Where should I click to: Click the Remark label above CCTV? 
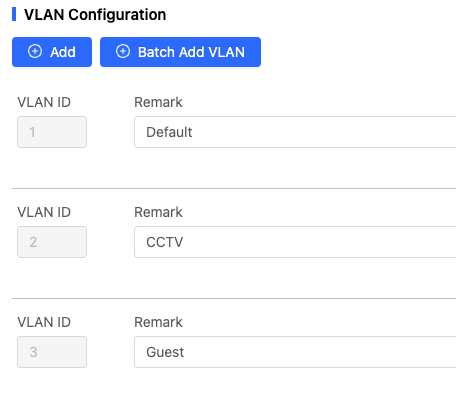point(158,212)
